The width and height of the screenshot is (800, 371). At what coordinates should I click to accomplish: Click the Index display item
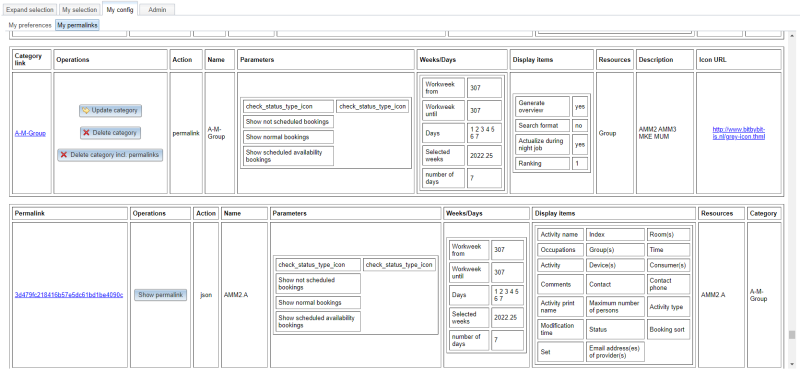(x=615, y=235)
